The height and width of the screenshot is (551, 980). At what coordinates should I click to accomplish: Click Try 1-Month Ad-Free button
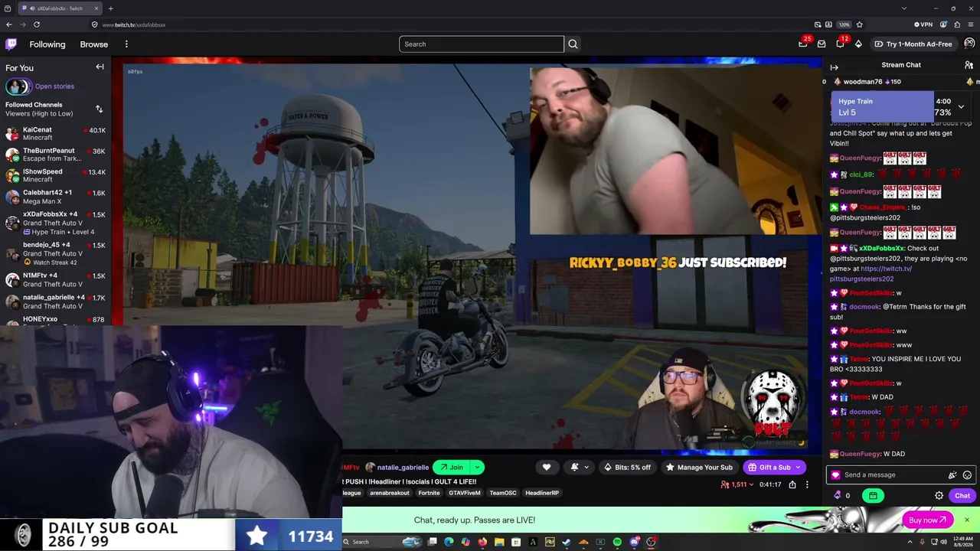click(913, 44)
